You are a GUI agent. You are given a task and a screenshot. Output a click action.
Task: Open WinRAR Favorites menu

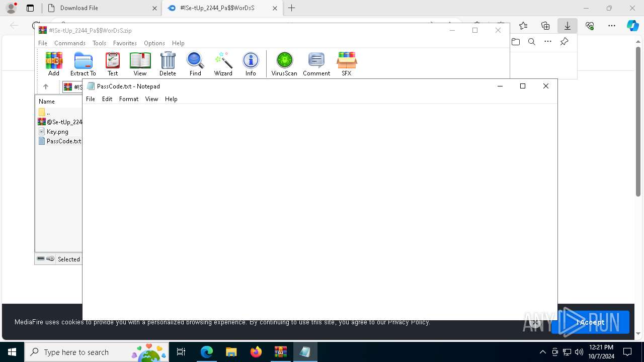(x=125, y=43)
